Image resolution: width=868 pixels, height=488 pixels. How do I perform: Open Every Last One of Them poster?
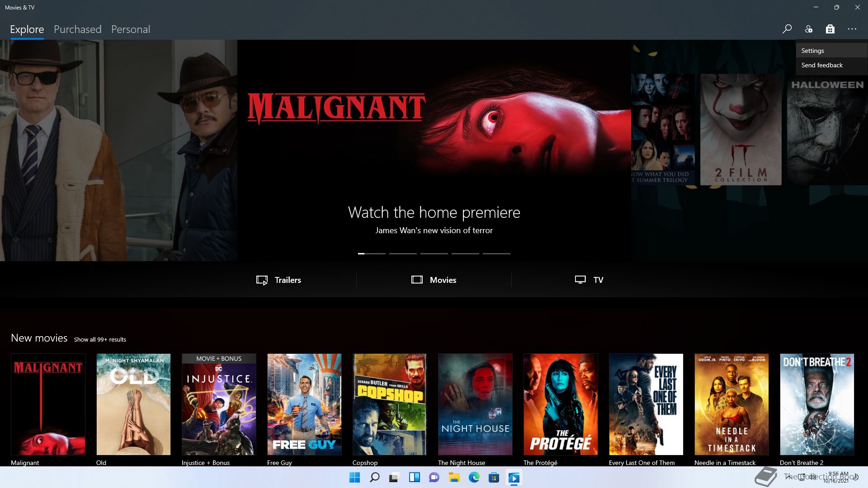[646, 404]
